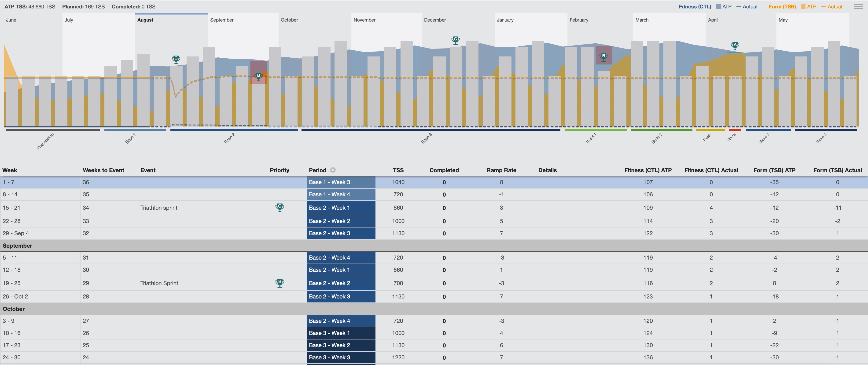This screenshot has width=868, height=365.
Task: Select the week row 29 - Sep 4
Action: [x=434, y=233]
